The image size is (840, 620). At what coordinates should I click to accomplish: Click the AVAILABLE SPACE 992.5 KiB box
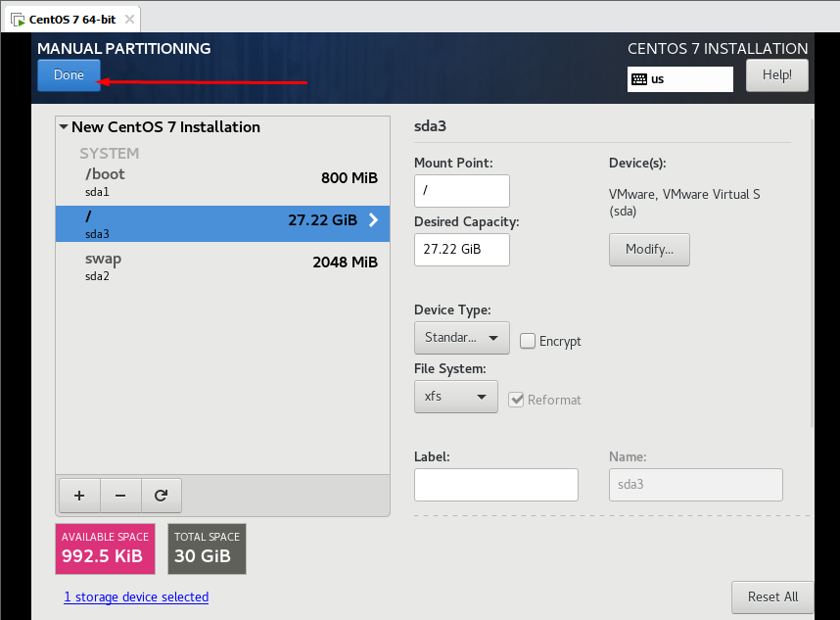pos(105,548)
